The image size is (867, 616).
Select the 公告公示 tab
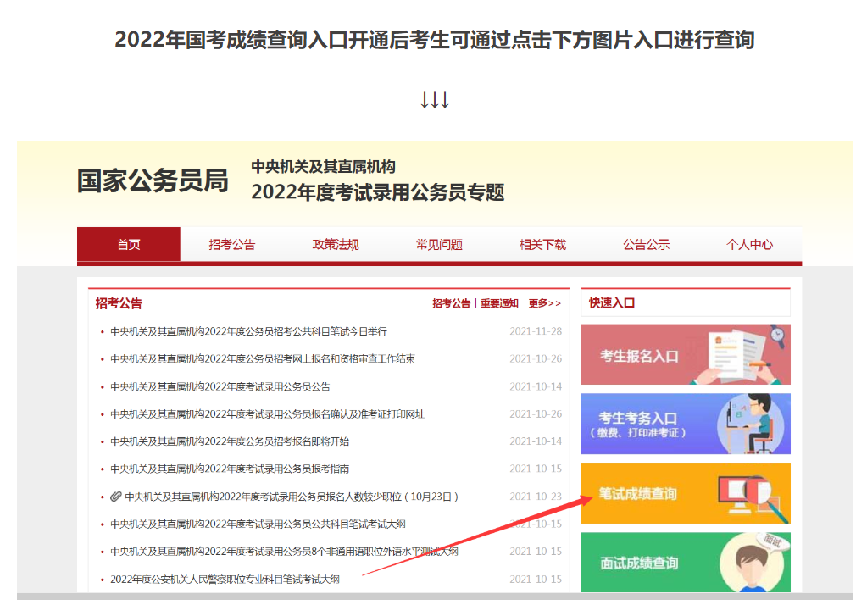(646, 244)
